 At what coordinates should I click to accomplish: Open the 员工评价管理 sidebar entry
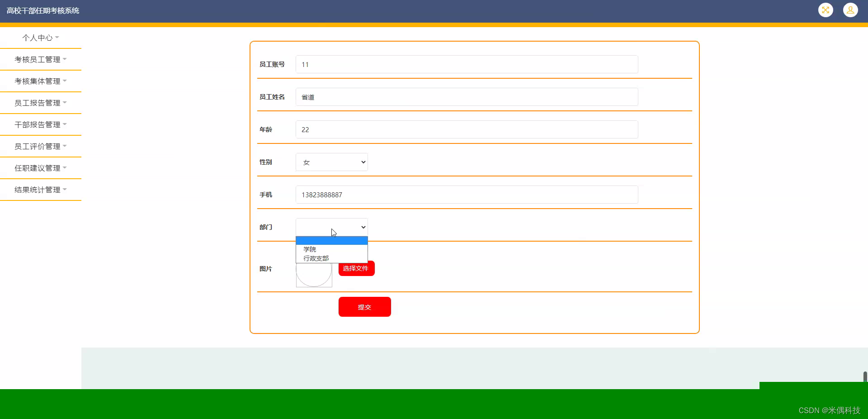pyautogui.click(x=41, y=146)
